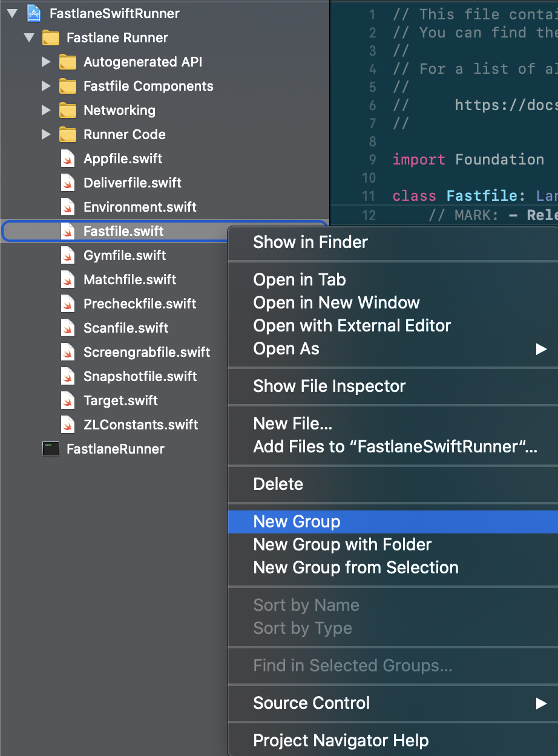Image resolution: width=558 pixels, height=756 pixels.
Task: Choose Open with External Editor
Action: 393,326
